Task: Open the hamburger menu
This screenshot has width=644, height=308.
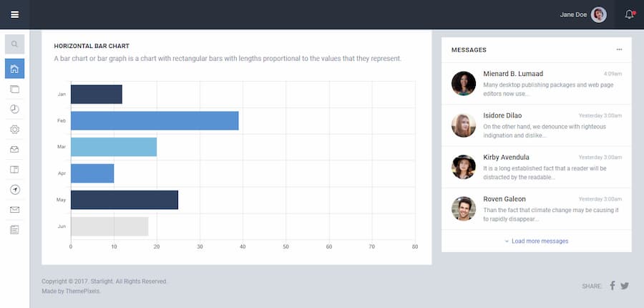Action: (14, 14)
